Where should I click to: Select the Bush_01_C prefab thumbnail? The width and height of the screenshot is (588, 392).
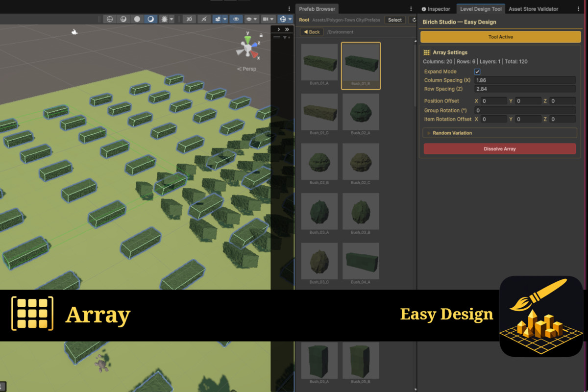[319, 112]
